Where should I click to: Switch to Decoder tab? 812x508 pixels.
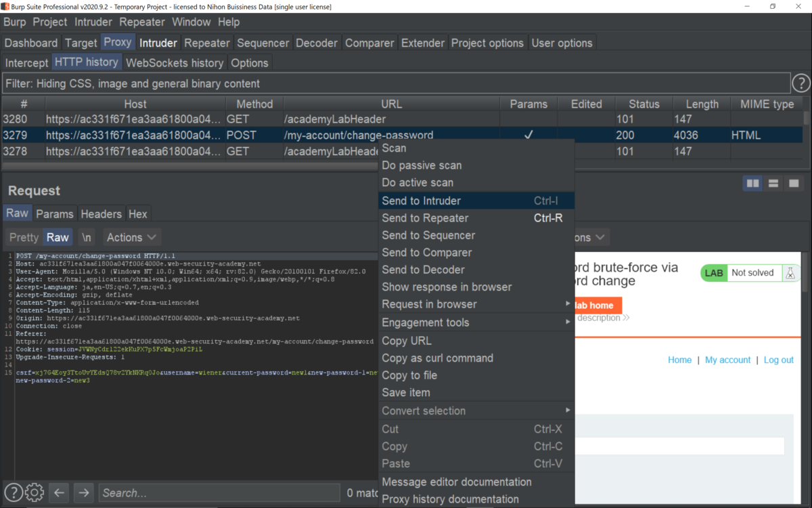tap(317, 43)
